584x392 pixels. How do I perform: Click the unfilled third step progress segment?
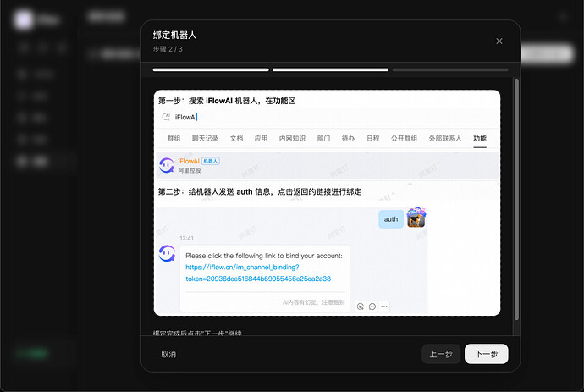(450, 69)
